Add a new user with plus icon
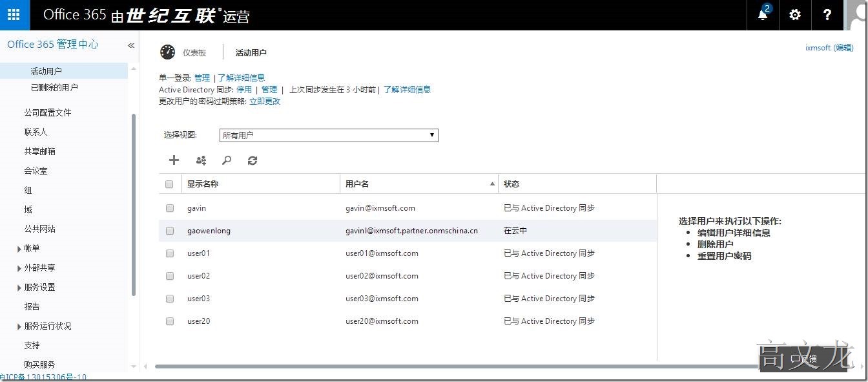Image resolution: width=868 pixels, height=382 pixels. [174, 160]
